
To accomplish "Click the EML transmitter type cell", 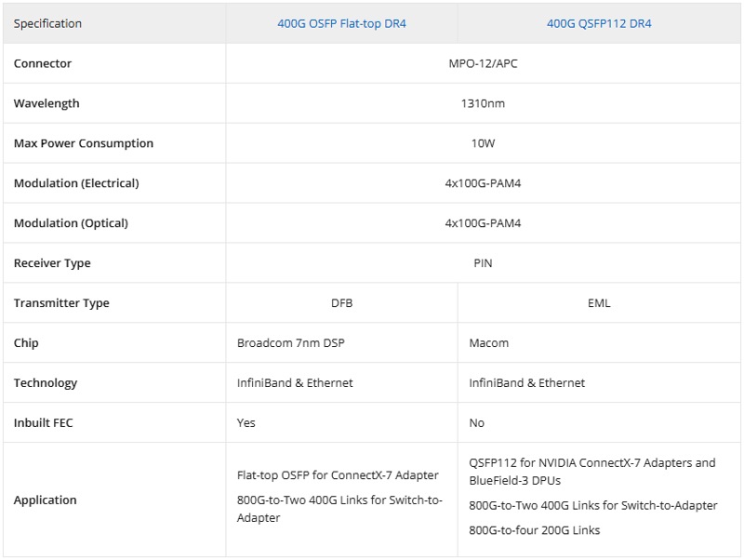I will pos(600,303).
